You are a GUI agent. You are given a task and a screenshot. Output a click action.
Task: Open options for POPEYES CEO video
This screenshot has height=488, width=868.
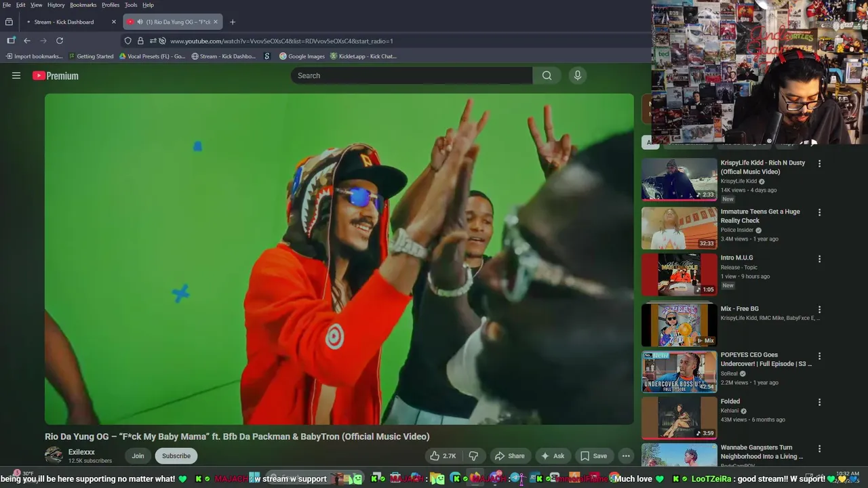tap(819, 356)
